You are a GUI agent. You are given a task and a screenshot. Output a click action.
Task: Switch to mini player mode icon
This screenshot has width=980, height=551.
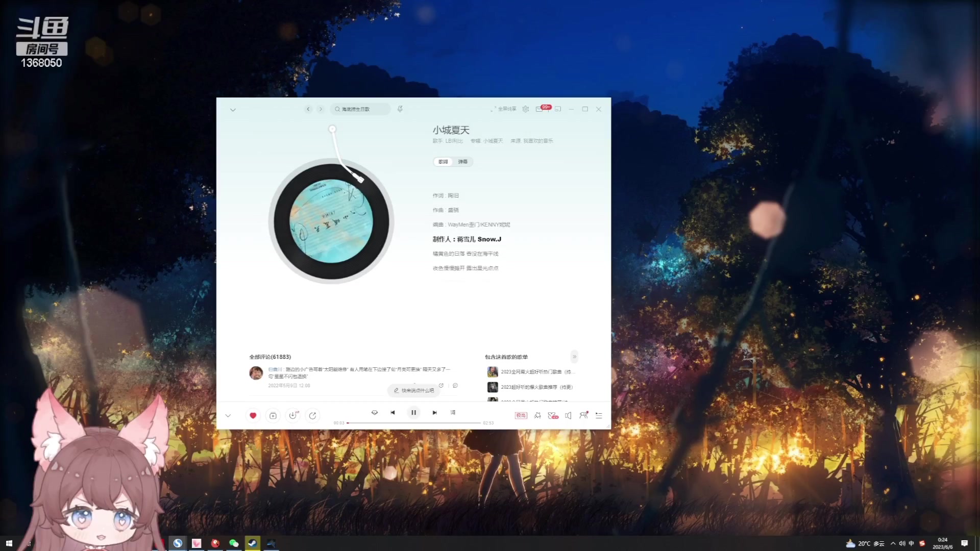tap(558, 109)
